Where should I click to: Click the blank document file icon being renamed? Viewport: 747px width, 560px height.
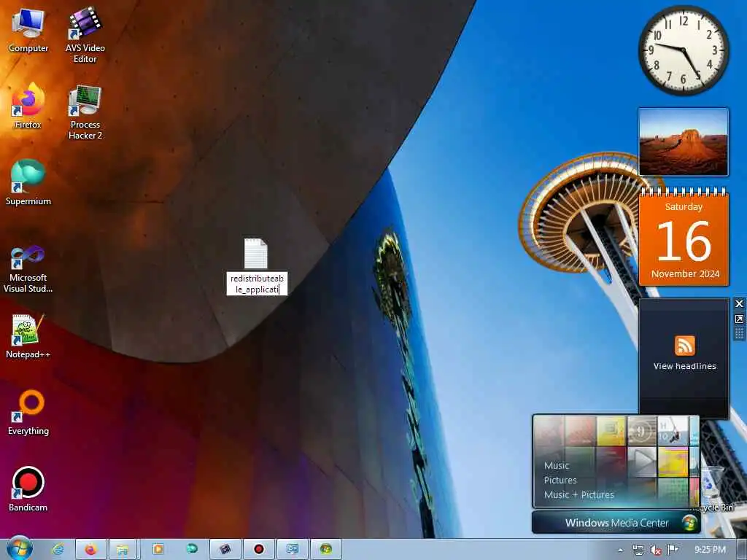point(256,253)
